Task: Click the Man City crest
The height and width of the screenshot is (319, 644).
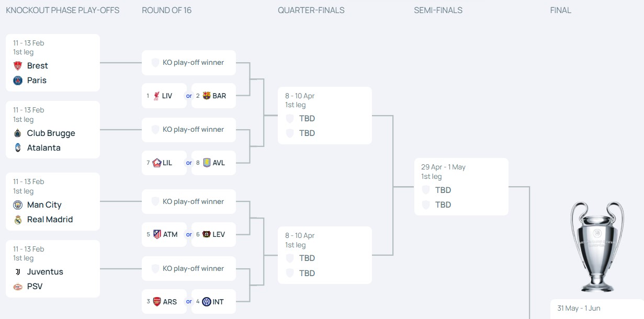Action: point(18,205)
